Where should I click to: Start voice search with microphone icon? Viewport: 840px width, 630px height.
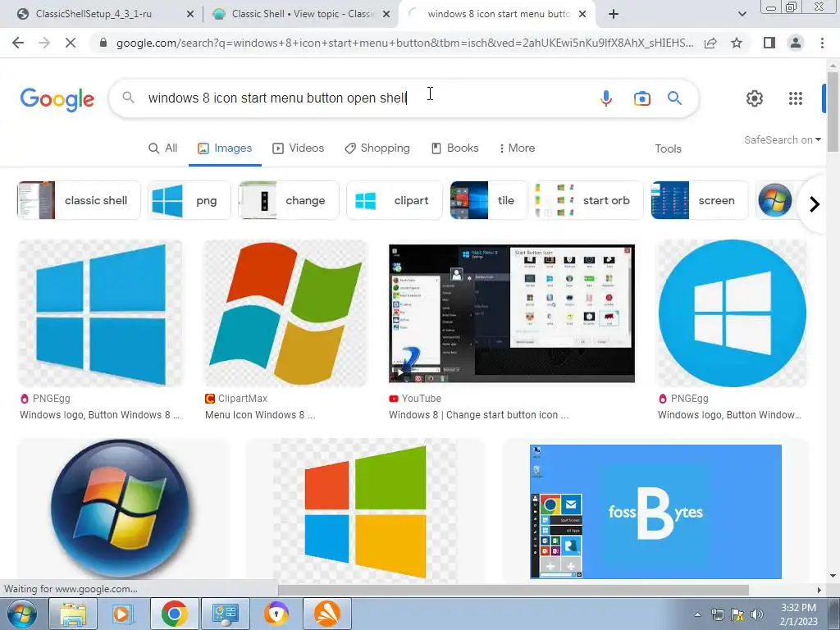(606, 98)
